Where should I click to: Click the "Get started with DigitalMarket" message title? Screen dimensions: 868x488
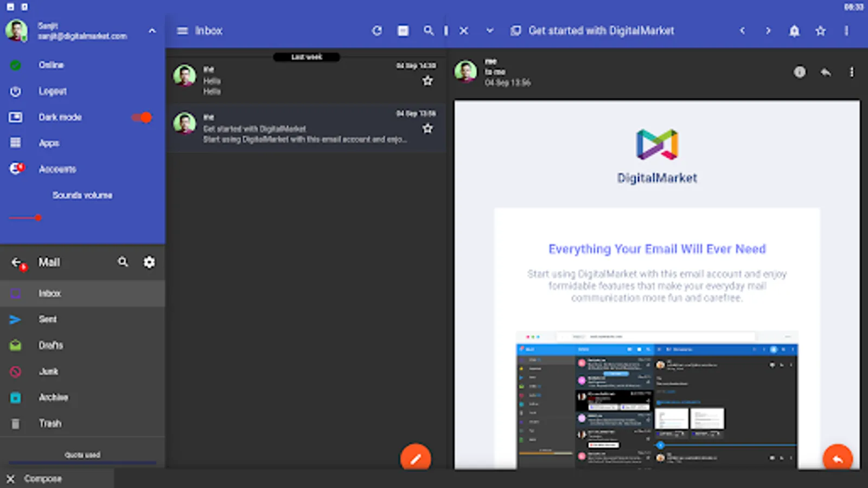click(601, 31)
